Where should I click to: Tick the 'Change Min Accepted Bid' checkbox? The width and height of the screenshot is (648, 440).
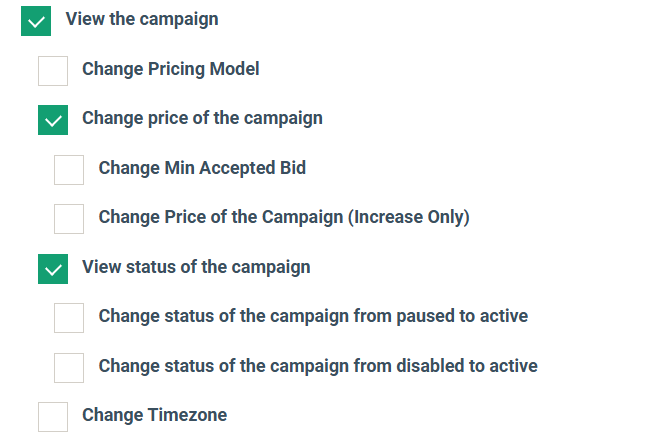point(69,170)
